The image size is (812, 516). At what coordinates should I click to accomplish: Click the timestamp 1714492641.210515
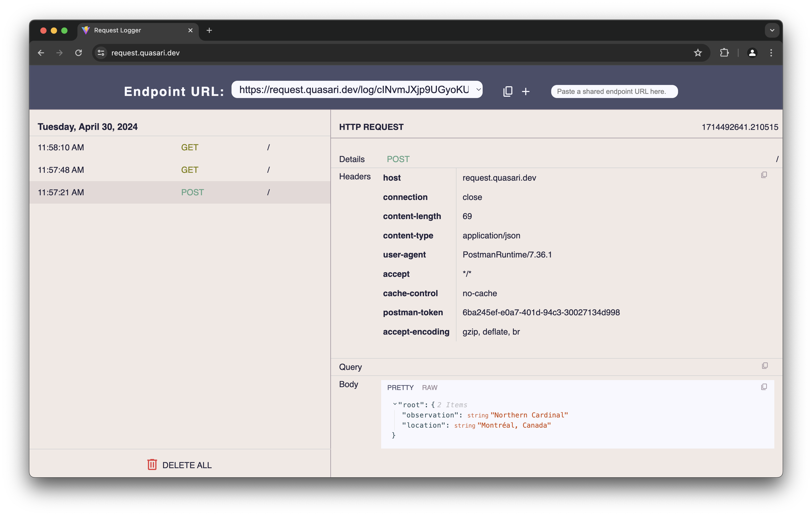point(740,127)
